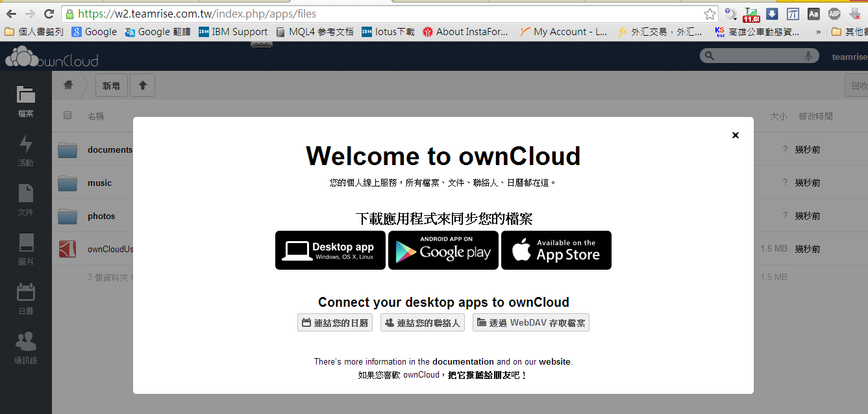Open the 文件 documents sidebar icon
The height and width of the screenshot is (414, 868).
[x=26, y=200]
